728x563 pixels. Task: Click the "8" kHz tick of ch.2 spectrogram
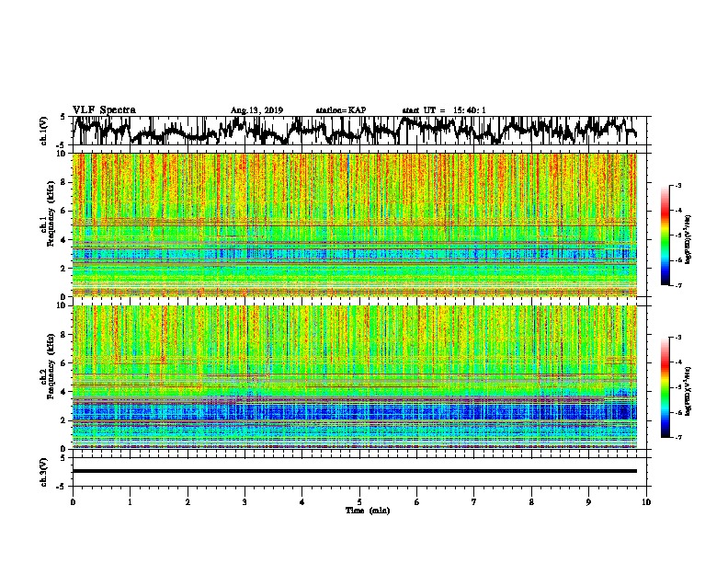[x=64, y=335]
